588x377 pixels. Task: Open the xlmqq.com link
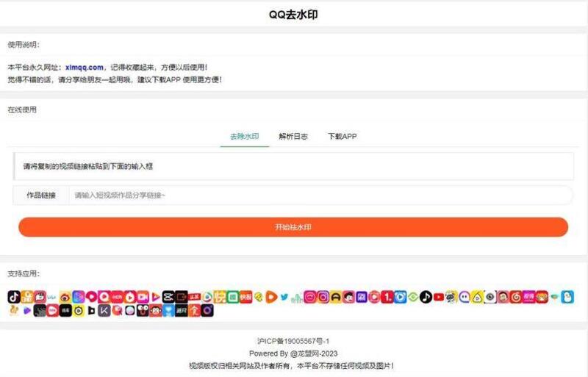tap(85, 67)
